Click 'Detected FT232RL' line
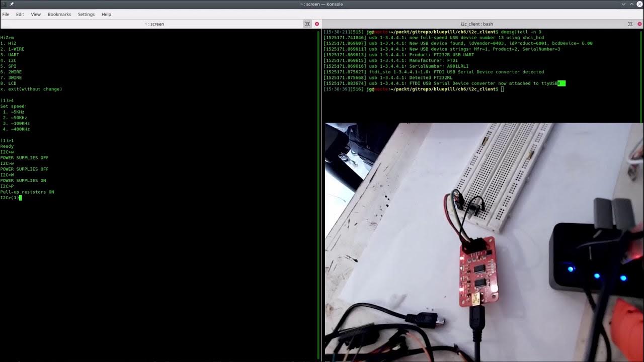Image resolution: width=644 pixels, height=362 pixels. (388, 77)
